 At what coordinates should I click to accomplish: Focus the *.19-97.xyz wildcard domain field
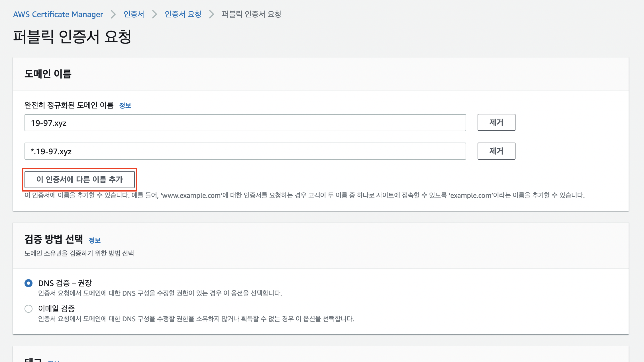[x=245, y=151]
